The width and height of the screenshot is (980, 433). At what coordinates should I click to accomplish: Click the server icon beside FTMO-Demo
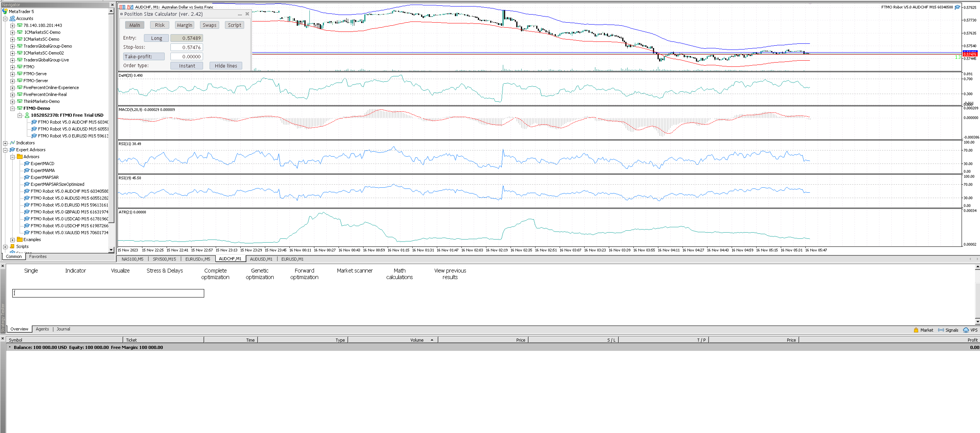pos(19,108)
